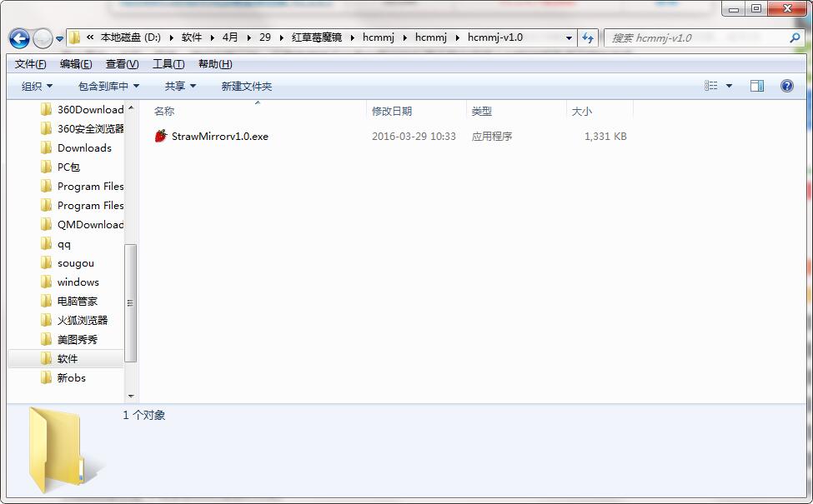813x504 pixels.
Task: Click the folder icon next to sougou
Action: (x=46, y=262)
